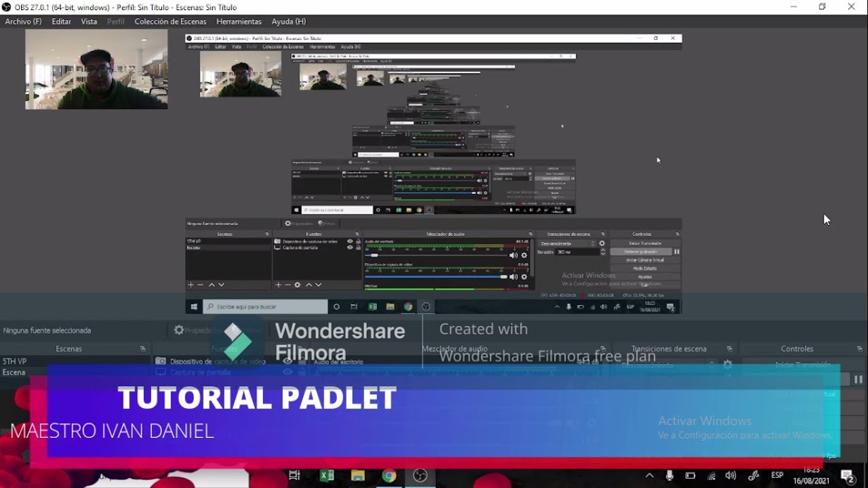Open the Vista menu in main menu bar
Image resolution: width=868 pixels, height=488 pixels.
[x=90, y=22]
